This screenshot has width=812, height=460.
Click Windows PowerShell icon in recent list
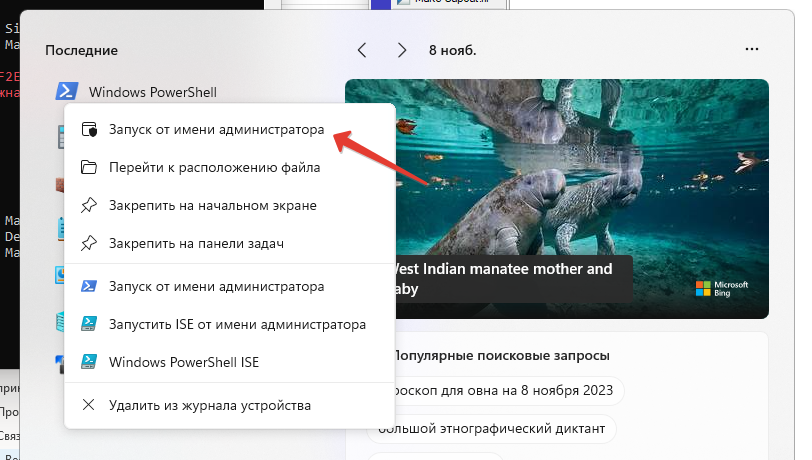(x=67, y=91)
